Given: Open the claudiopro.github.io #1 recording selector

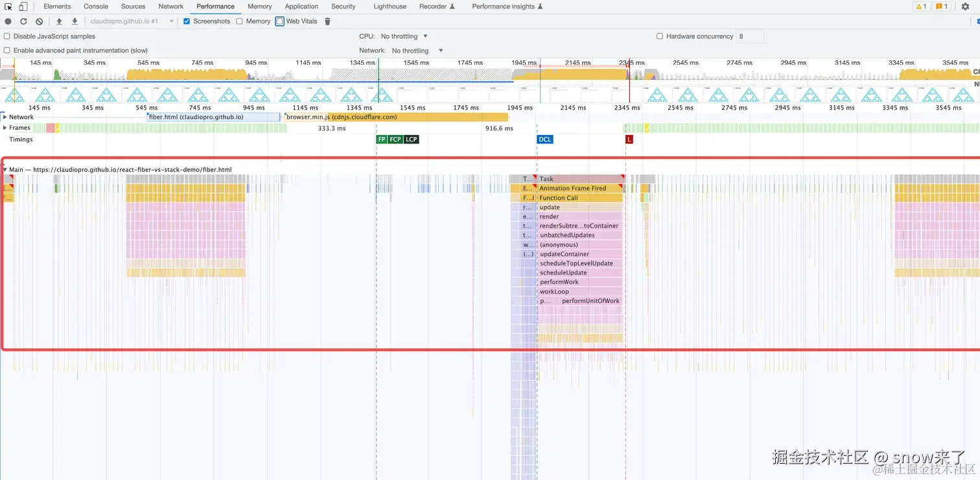Looking at the screenshot, I should pos(132,21).
